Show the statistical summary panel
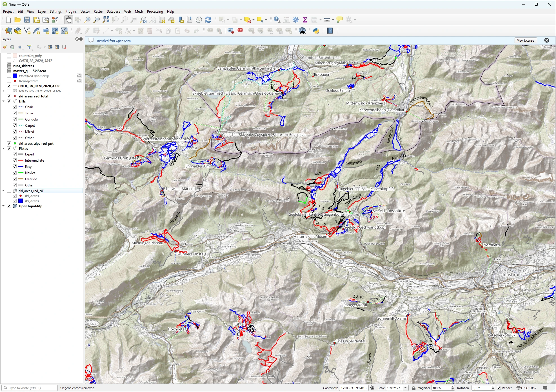Viewport: 556px width, 392px height. [x=304, y=20]
